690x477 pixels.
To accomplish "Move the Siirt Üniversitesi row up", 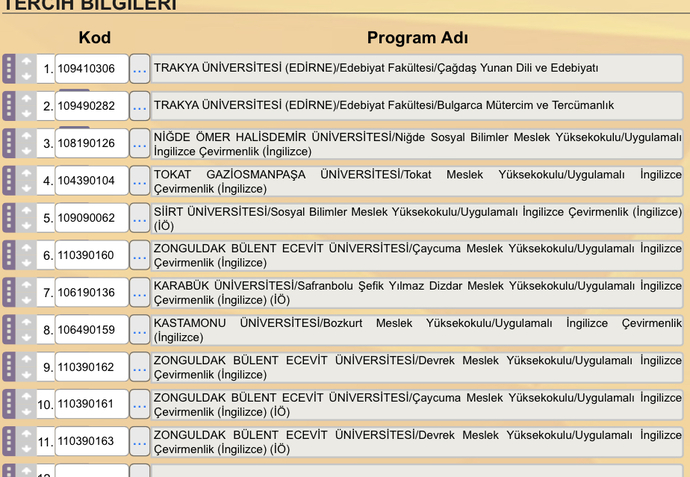I will pos(26,211).
